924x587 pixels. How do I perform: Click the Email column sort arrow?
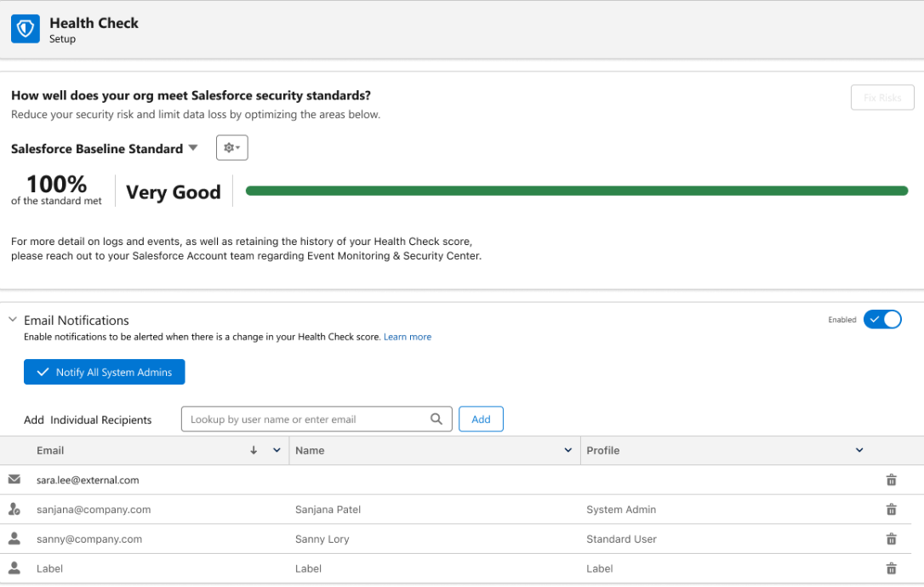click(x=254, y=450)
